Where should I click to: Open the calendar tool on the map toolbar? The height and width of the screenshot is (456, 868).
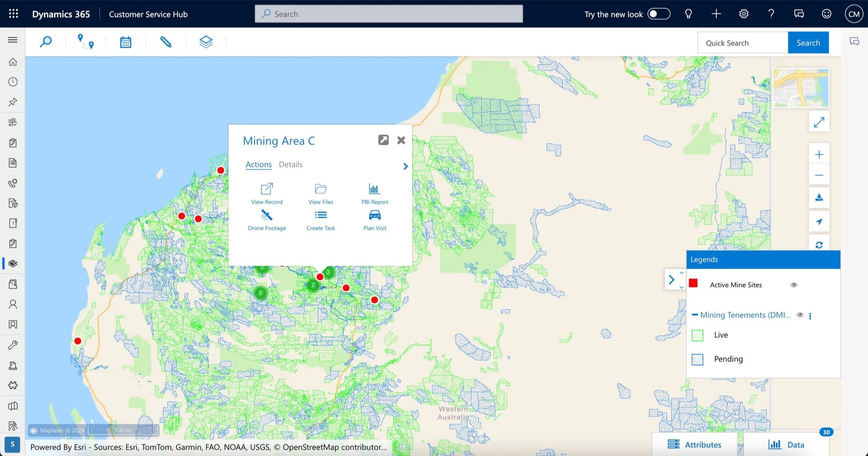(125, 41)
